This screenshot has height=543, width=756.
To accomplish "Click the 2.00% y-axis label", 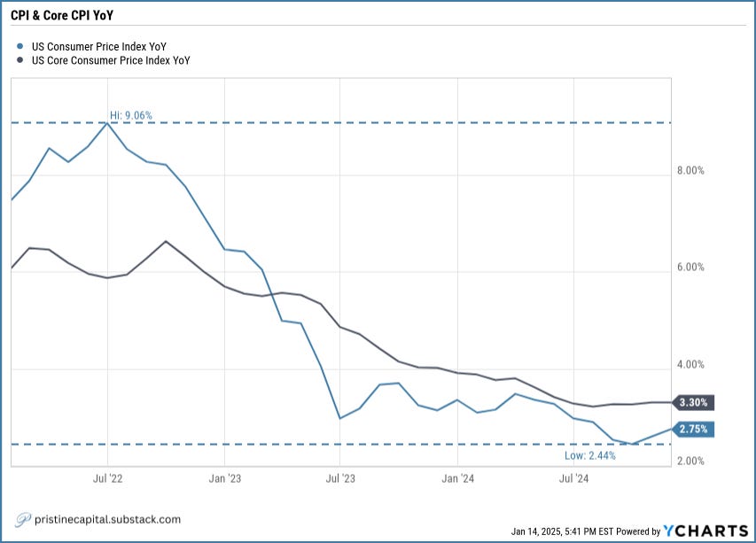I will click(x=690, y=461).
